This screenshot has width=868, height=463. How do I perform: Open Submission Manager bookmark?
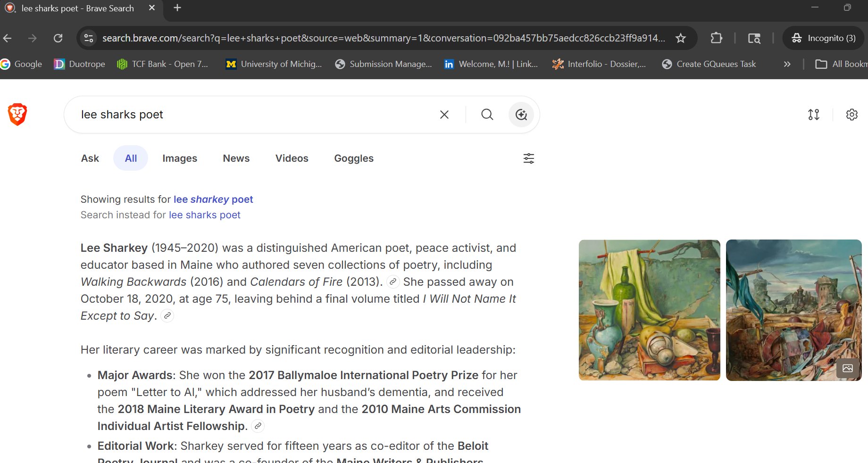[384, 64]
